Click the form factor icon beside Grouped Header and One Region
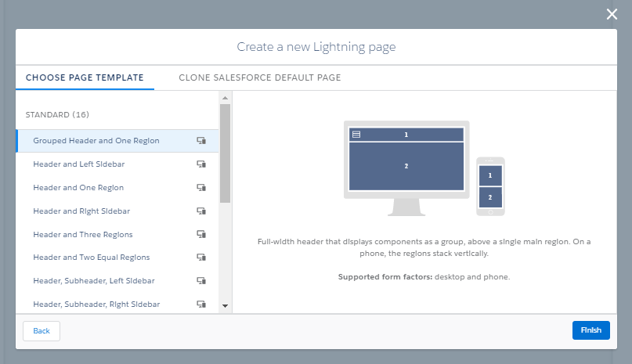The height and width of the screenshot is (364, 632). tap(201, 141)
